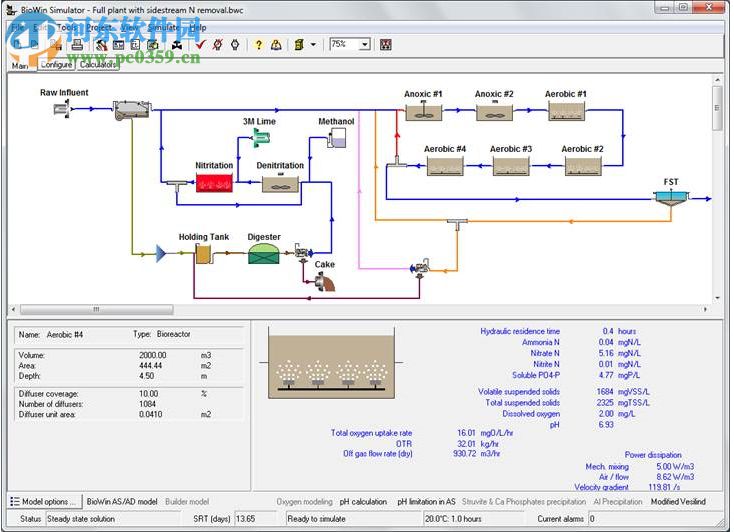
Task: Switch to the Configure tab
Action: coord(56,65)
